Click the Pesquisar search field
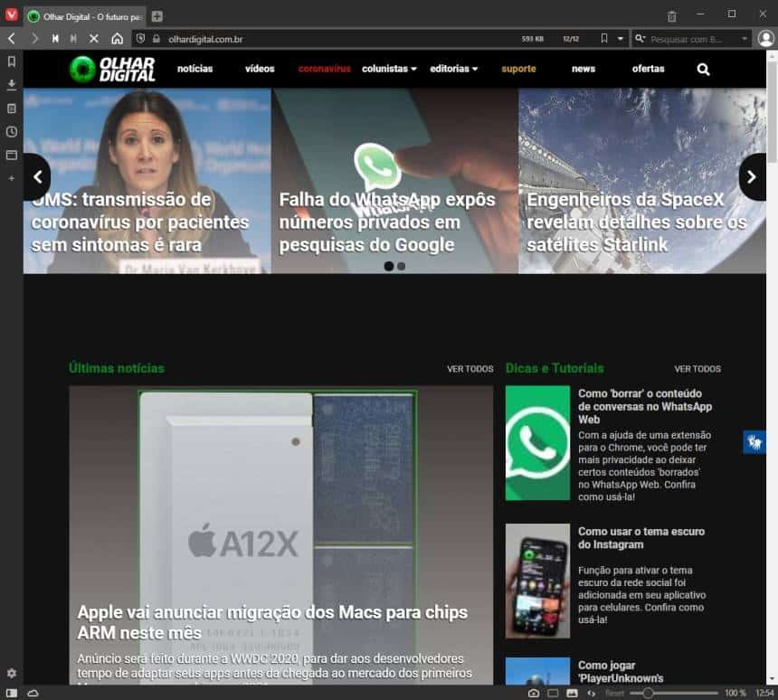 tap(692, 39)
